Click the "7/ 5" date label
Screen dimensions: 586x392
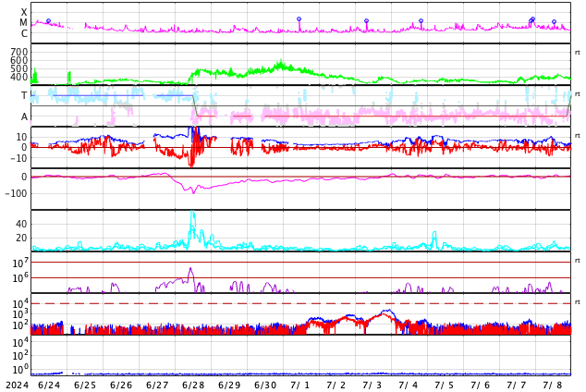click(445, 385)
